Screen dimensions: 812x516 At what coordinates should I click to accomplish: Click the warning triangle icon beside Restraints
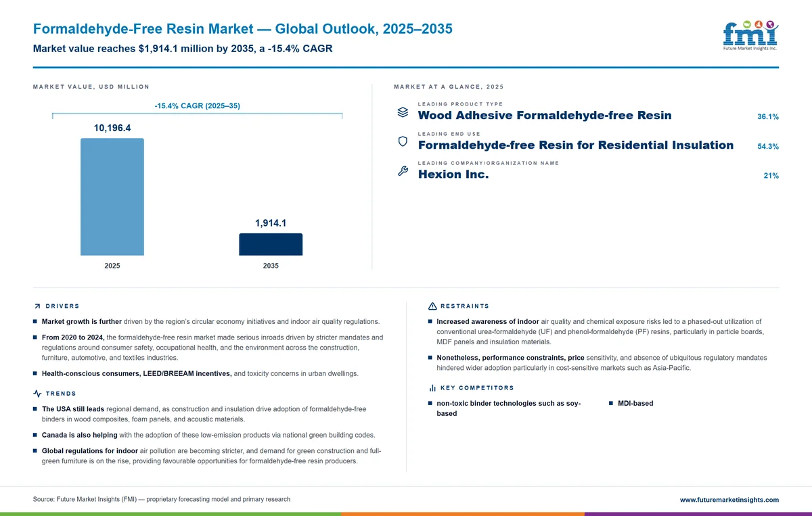pos(432,306)
